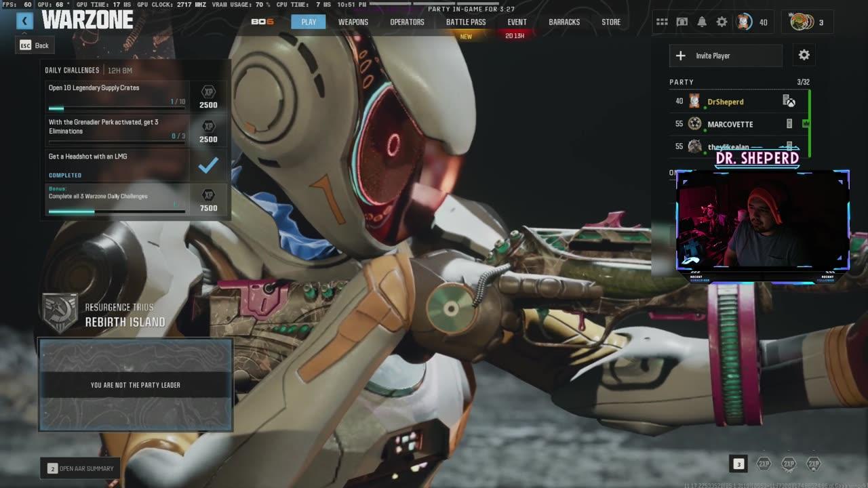Screen dimensions: 868x488
Task: Click MARCOVETTE's emblem in party list
Action: click(694, 124)
